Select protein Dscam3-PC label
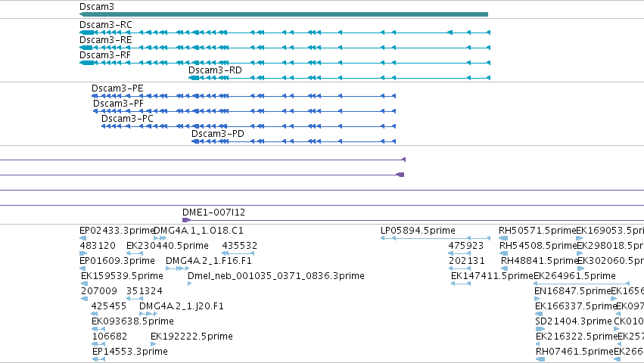This screenshot has width=644, height=363. pyautogui.click(x=127, y=119)
